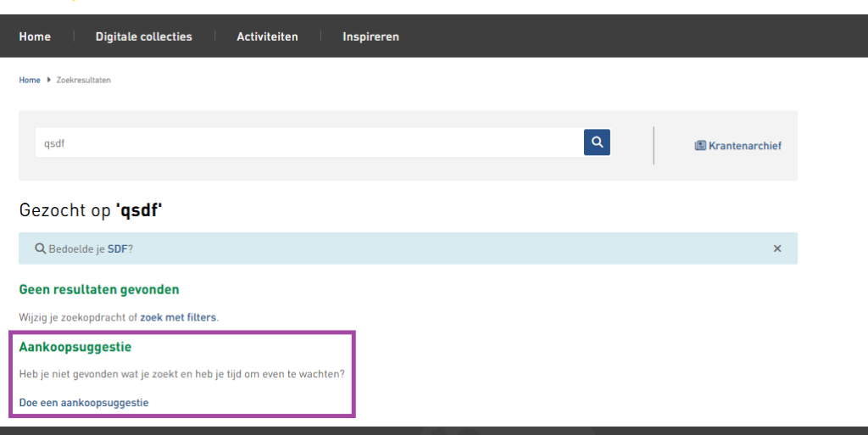
Task: Open 'Doe een aankoopsuggestie' link
Action: [x=84, y=403]
